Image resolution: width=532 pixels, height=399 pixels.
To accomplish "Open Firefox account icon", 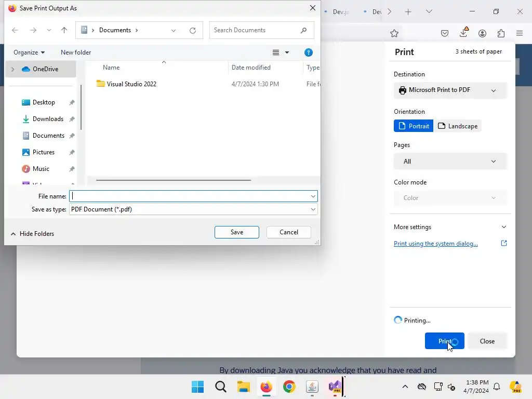I will pos(482,33).
